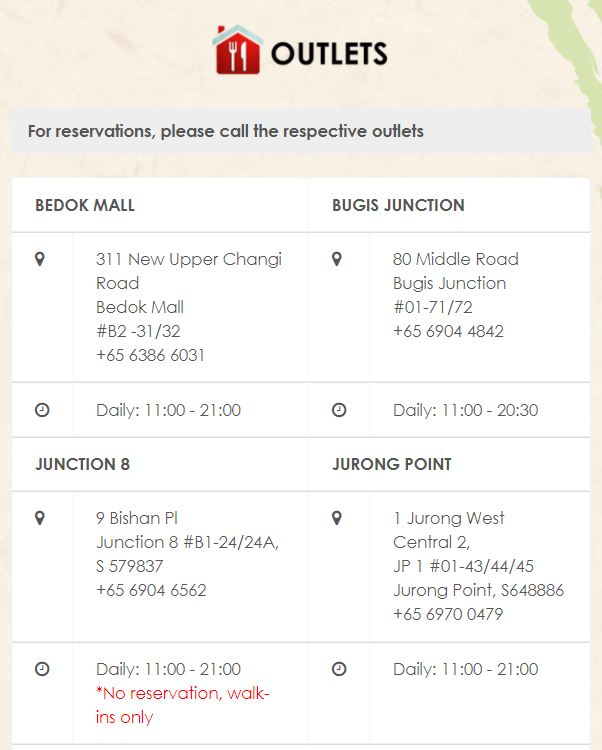Click the Jurong Point opening hours clock icon
602x750 pixels.
point(339,669)
